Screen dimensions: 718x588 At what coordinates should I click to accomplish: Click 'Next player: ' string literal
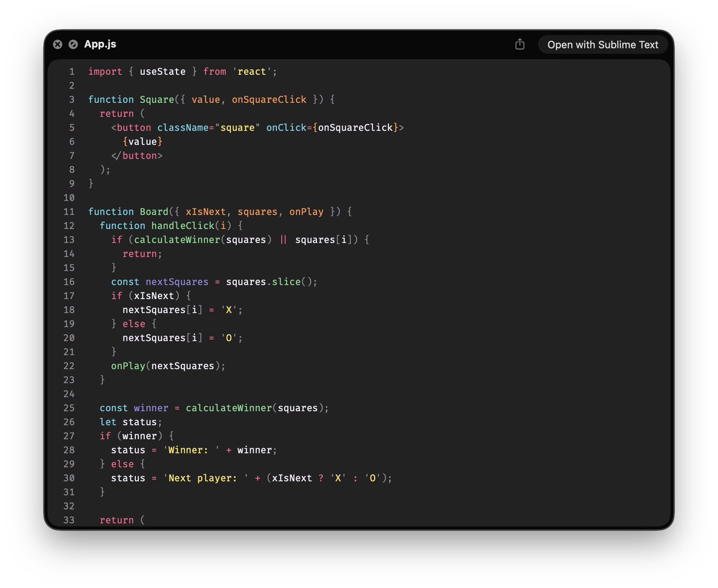pyautogui.click(x=206, y=478)
